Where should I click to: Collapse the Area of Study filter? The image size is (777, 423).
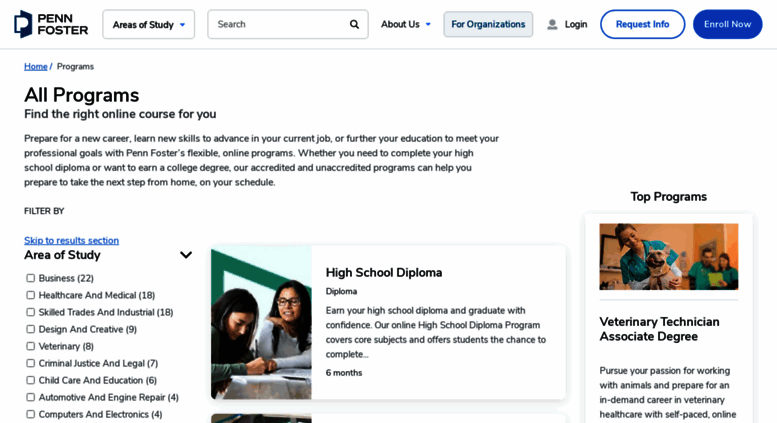pyautogui.click(x=186, y=255)
